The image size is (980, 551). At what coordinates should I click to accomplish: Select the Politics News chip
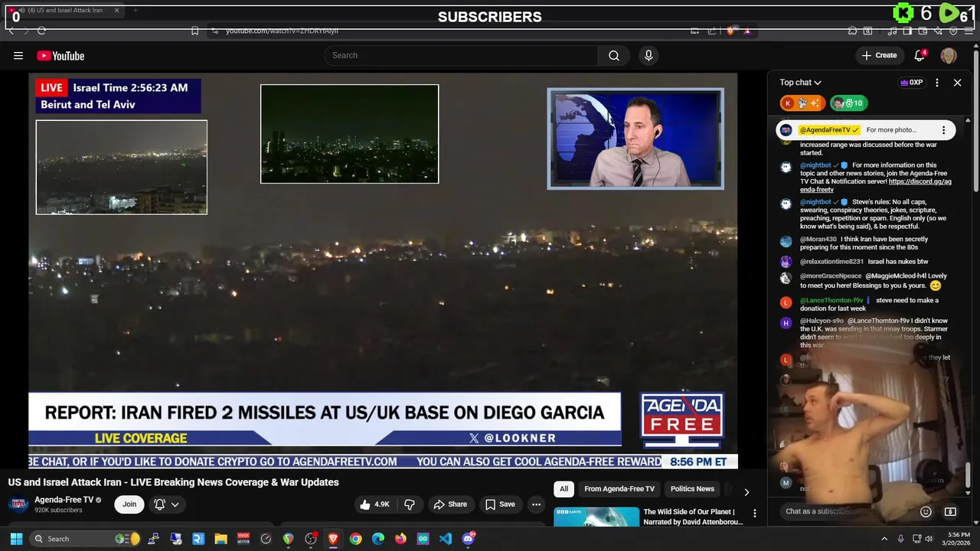(x=692, y=489)
